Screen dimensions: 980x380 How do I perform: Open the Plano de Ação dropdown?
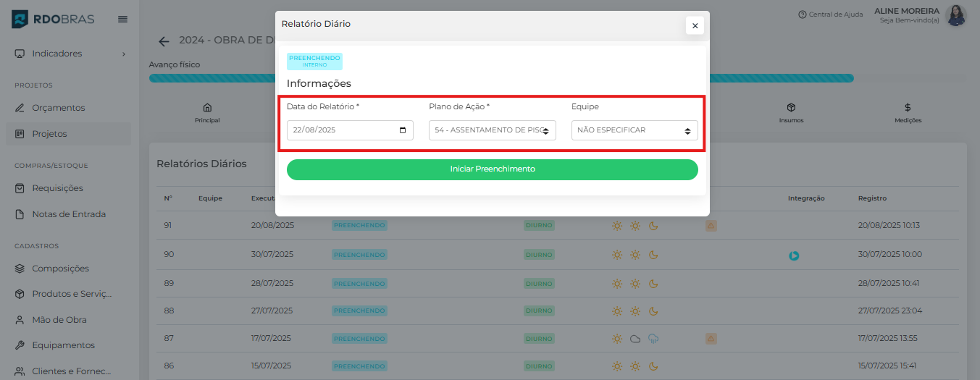(x=492, y=130)
